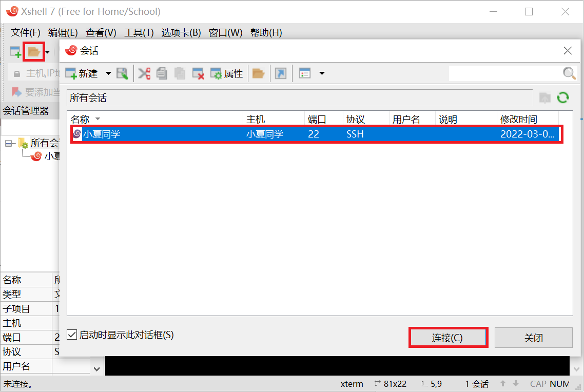This screenshot has height=392, width=584.
Task: Maximize the Xshell main window
Action: coord(529,11)
